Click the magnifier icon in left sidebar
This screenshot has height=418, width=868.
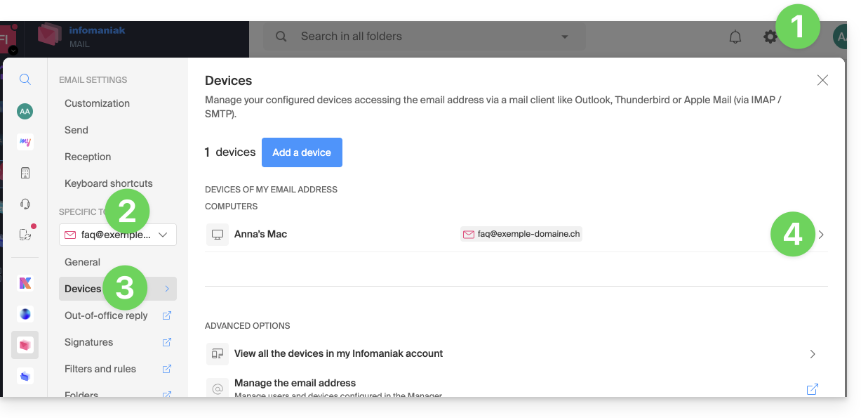coord(25,79)
